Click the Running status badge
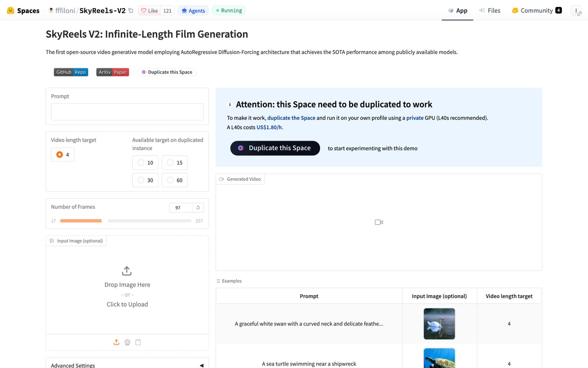 (229, 11)
